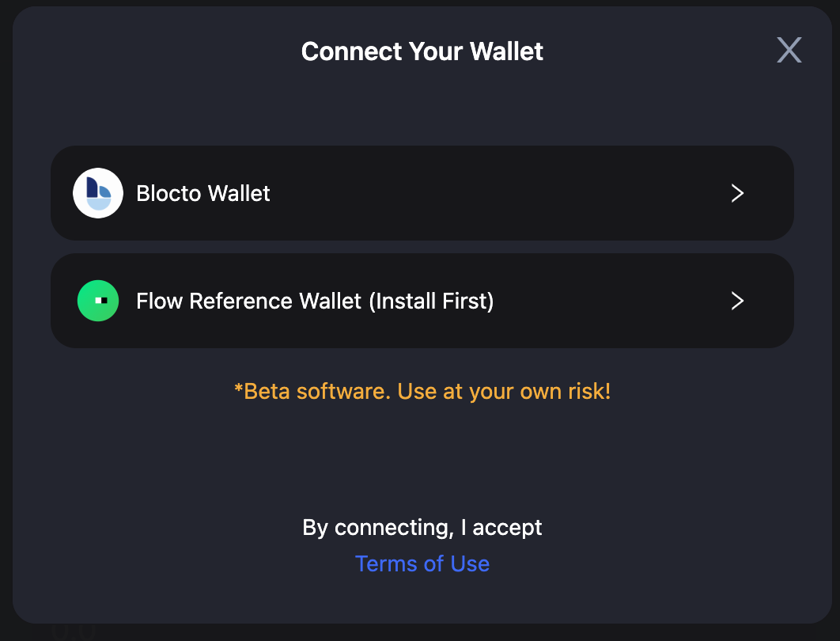Click the Connect Your Wallet heading

point(422,51)
